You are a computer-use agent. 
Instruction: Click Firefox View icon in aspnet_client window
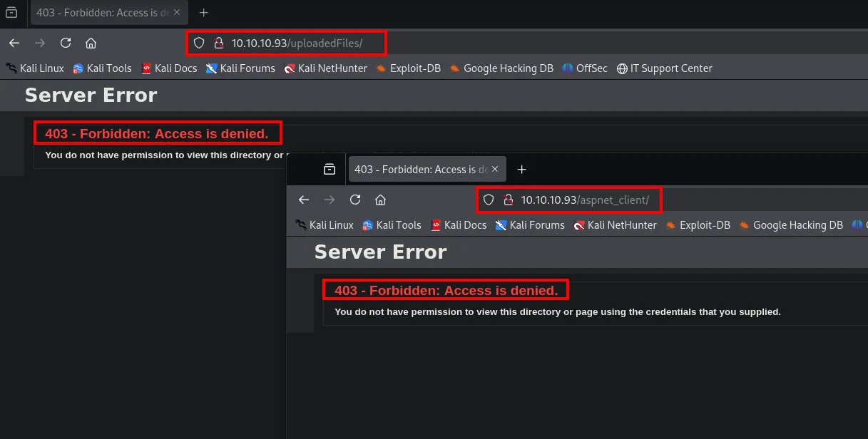click(330, 170)
